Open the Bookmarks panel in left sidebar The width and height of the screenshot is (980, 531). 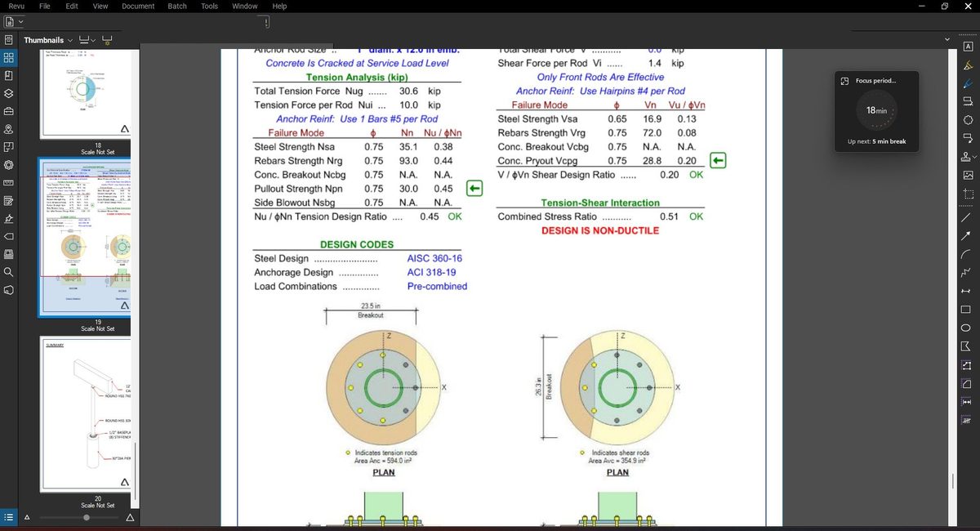pyautogui.click(x=8, y=76)
